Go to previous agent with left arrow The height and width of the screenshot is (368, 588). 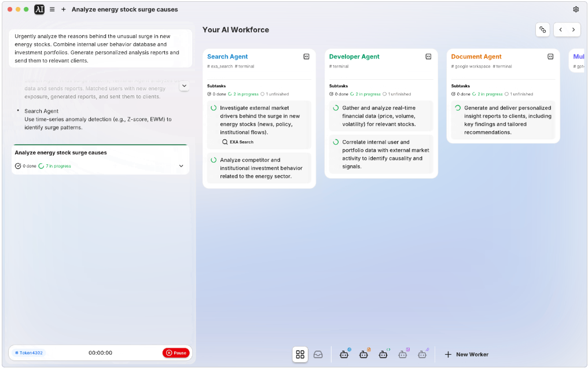[561, 30]
